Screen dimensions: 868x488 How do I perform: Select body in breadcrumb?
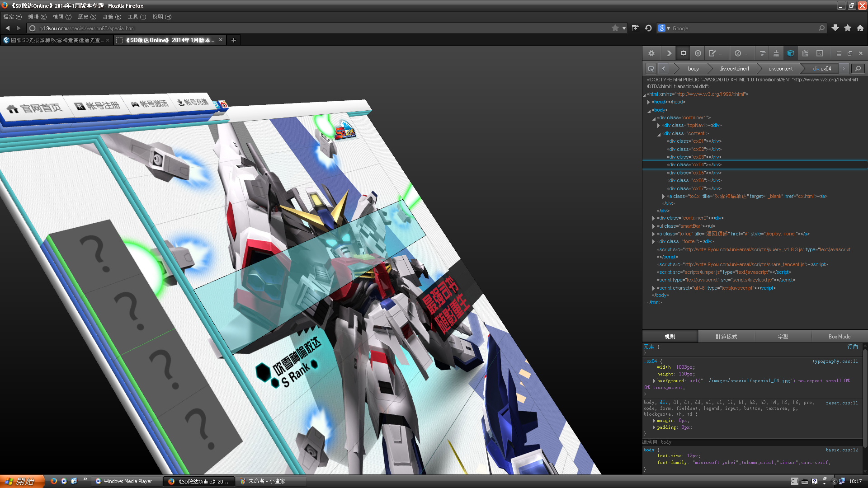693,69
